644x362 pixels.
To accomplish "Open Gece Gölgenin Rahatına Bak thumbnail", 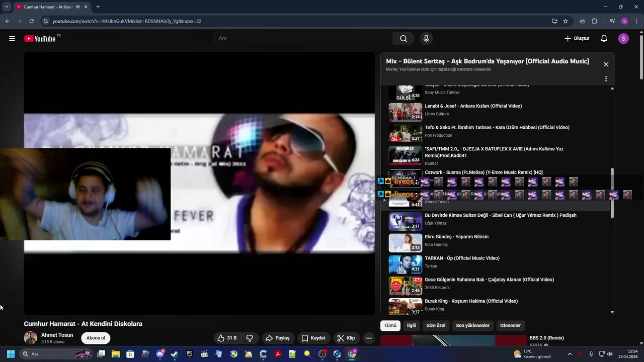I will (x=406, y=286).
